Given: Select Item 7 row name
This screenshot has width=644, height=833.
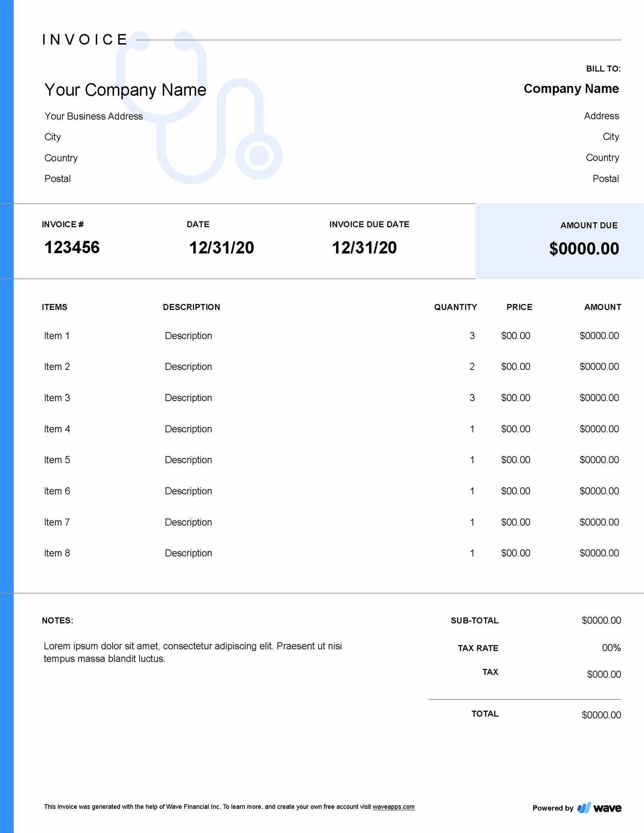Looking at the screenshot, I should 57,522.
